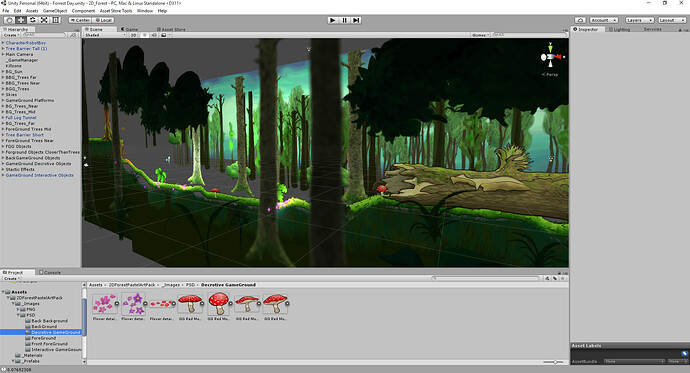Image resolution: width=690 pixels, height=373 pixels.
Task: Select the Rotate tool in the toolbar
Action: click(x=33, y=20)
